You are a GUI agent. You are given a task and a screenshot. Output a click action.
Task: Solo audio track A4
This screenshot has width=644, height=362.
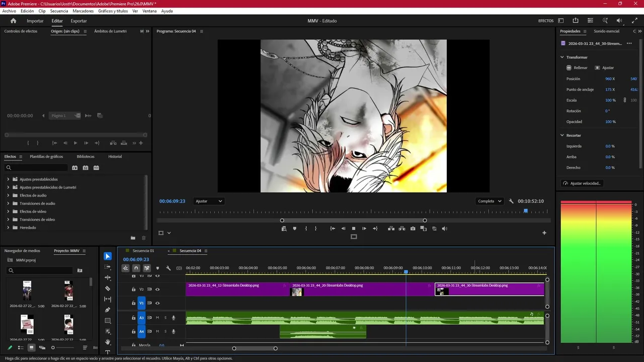165,331
